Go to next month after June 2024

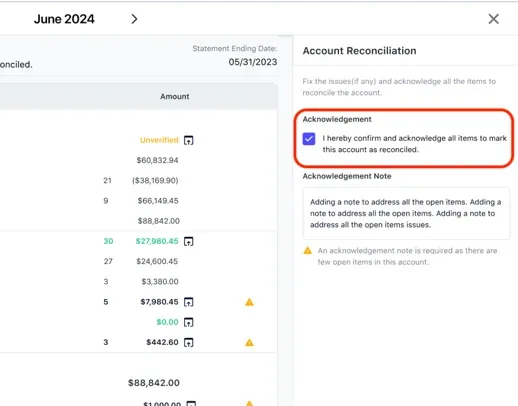pyautogui.click(x=134, y=19)
